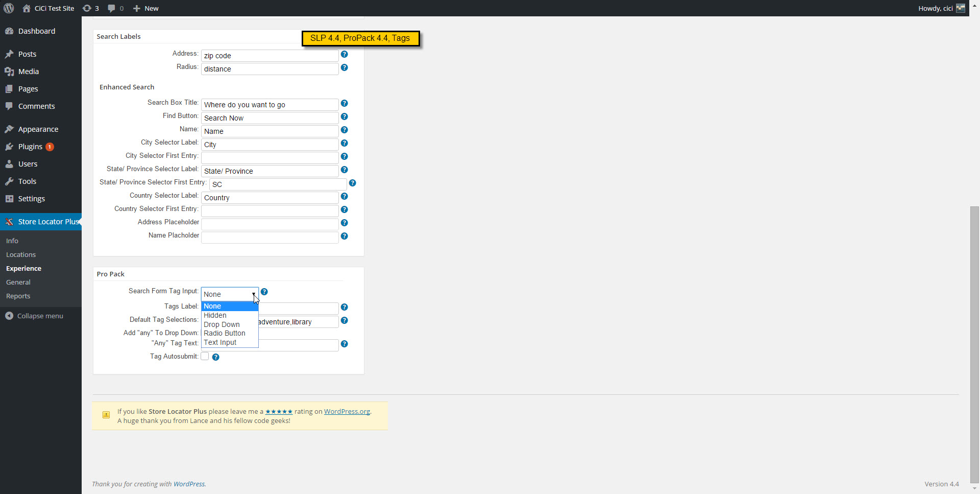Image resolution: width=980 pixels, height=494 pixels.
Task: Click help icon beside Search Form Tag Input
Action: pos(264,292)
